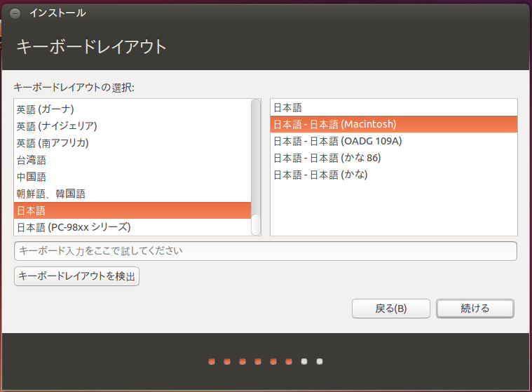
Task: Select 英語 (ガーナ) keyboard layout
Action: 132,109
